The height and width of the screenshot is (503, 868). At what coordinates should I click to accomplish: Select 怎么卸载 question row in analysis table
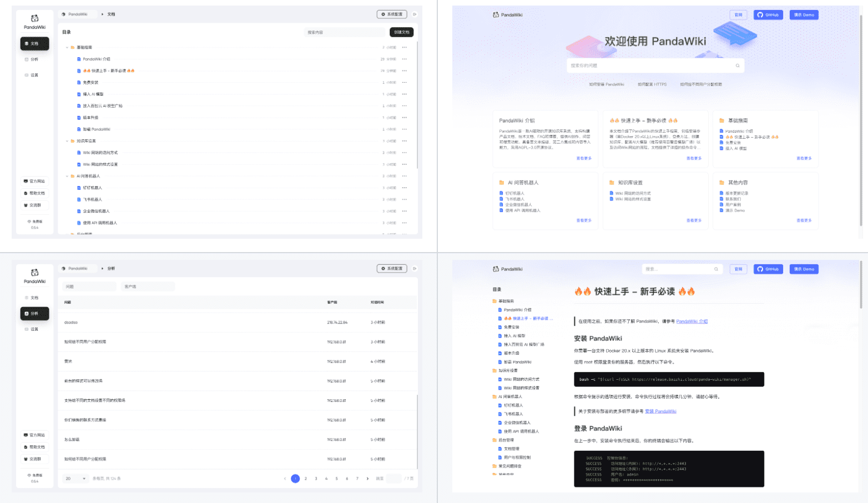(x=238, y=440)
